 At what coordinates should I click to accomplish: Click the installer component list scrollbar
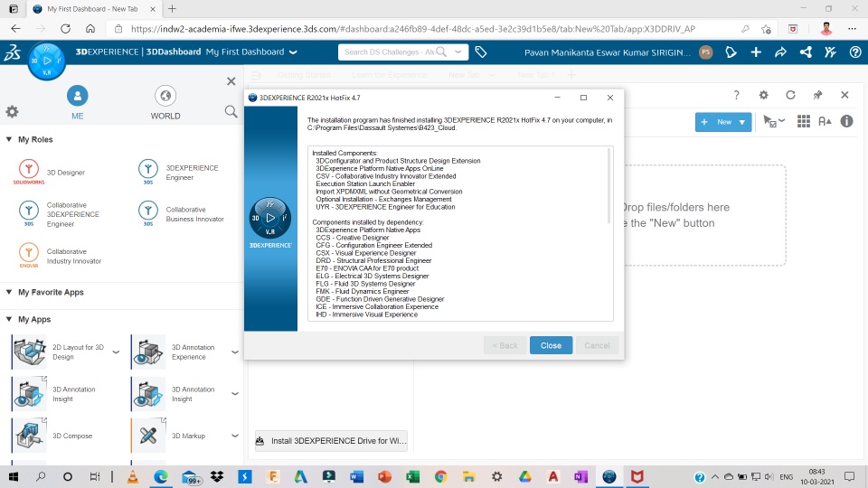point(609,185)
